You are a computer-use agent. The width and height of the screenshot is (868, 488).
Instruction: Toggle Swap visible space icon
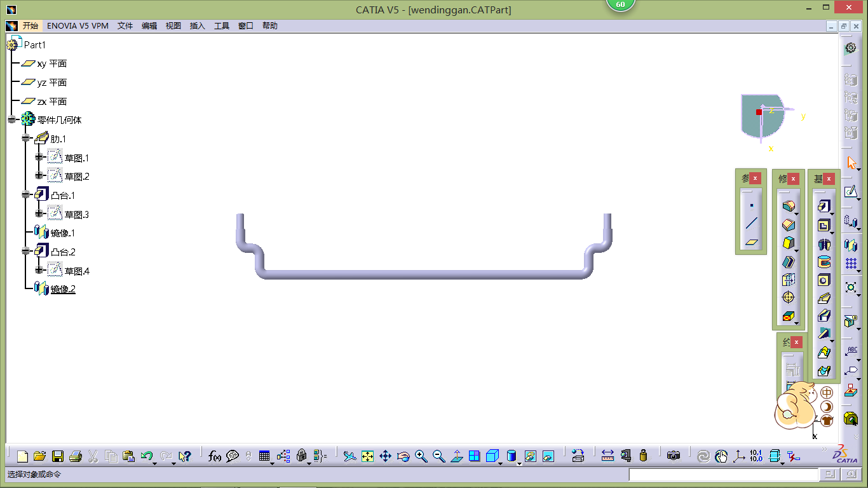(x=548, y=456)
